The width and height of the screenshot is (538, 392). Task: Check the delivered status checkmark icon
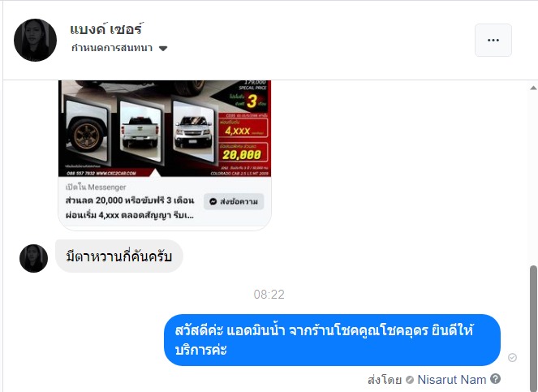pos(512,358)
